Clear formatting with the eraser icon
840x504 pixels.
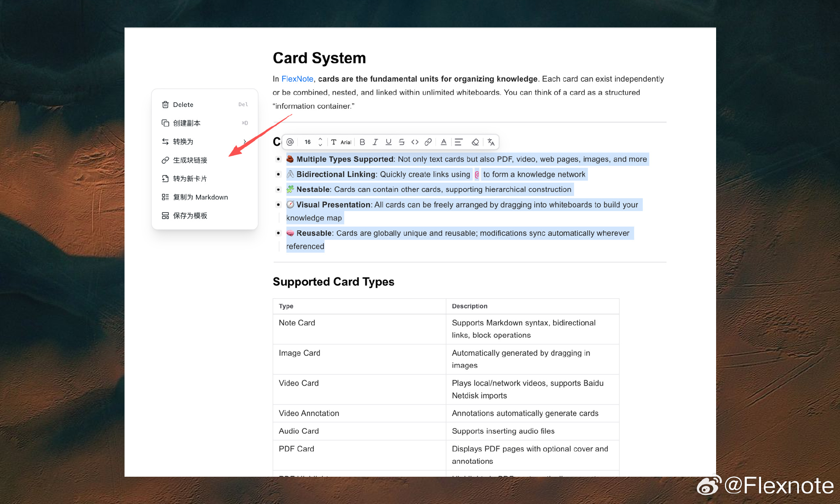pyautogui.click(x=475, y=142)
